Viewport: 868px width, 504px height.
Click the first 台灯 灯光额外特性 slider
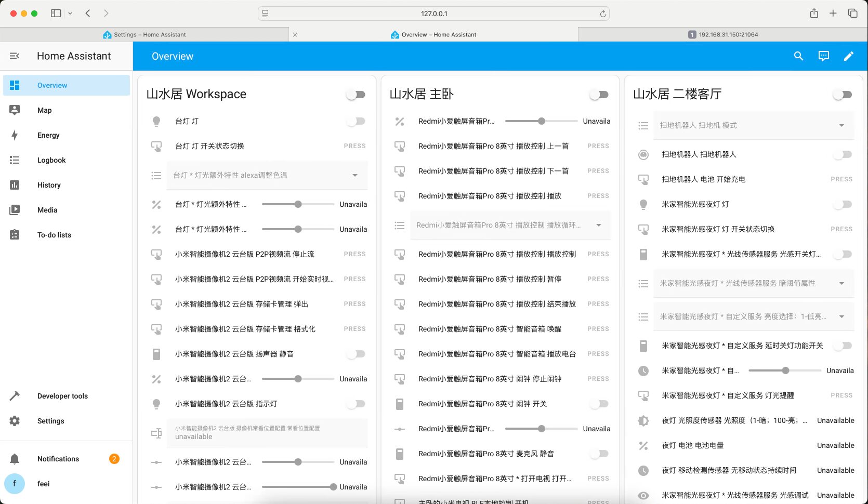[298, 204]
